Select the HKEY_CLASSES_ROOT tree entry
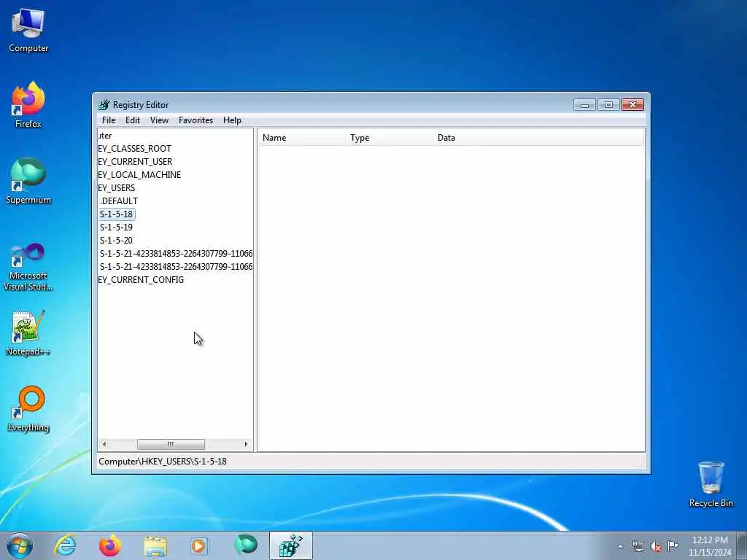Viewport: 747px width, 560px height. point(135,149)
